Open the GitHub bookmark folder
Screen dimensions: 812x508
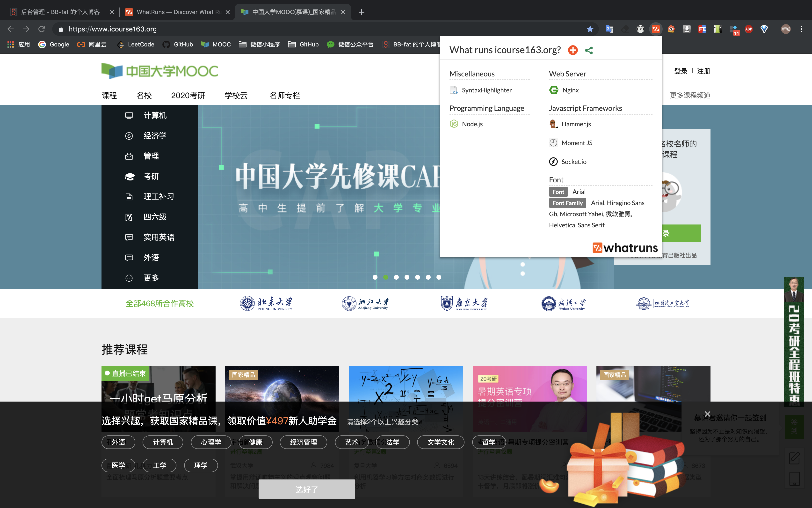tap(303, 44)
